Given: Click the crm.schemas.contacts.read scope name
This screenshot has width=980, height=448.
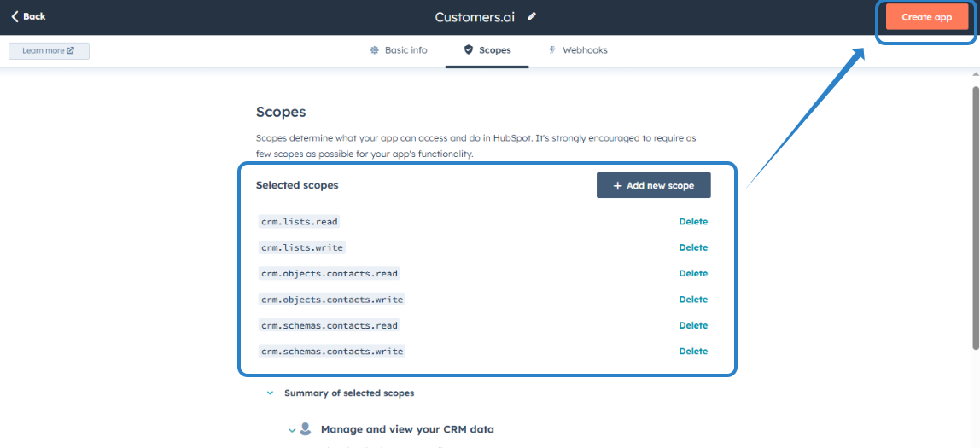Looking at the screenshot, I should coord(330,325).
